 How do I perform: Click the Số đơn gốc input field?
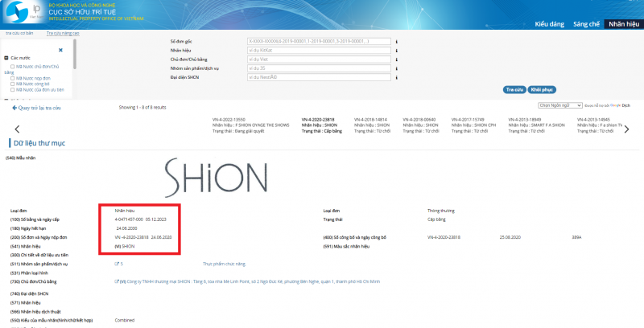point(319,41)
